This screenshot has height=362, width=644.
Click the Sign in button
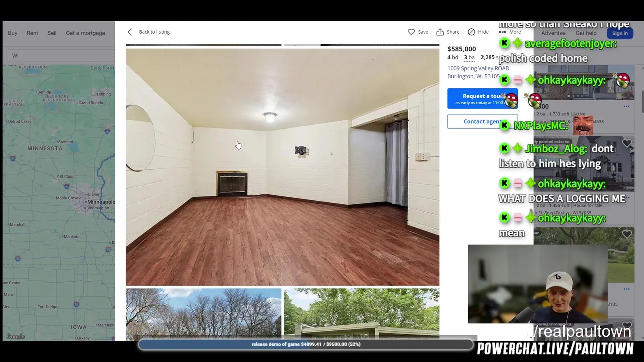[x=620, y=33]
